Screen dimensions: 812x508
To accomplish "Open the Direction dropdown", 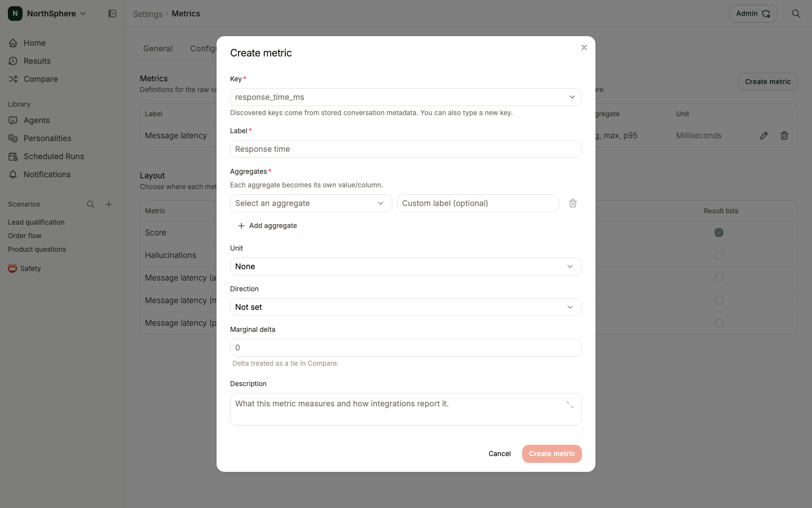I will point(406,307).
